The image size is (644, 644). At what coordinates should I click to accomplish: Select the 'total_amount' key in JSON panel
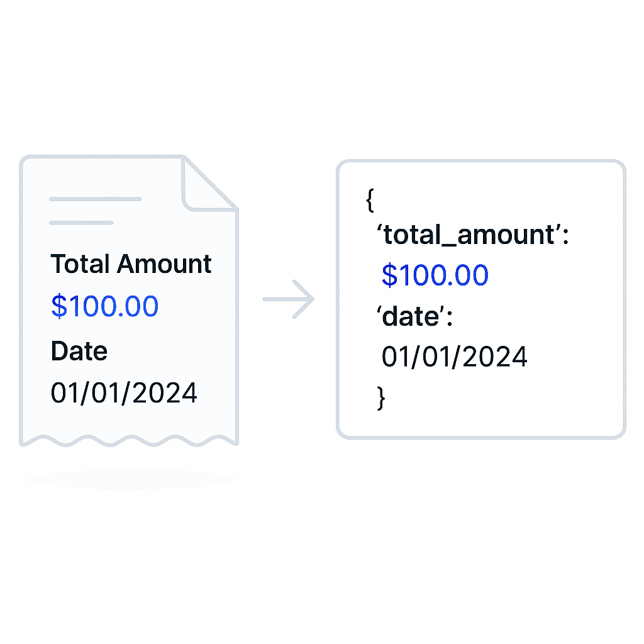point(469,235)
